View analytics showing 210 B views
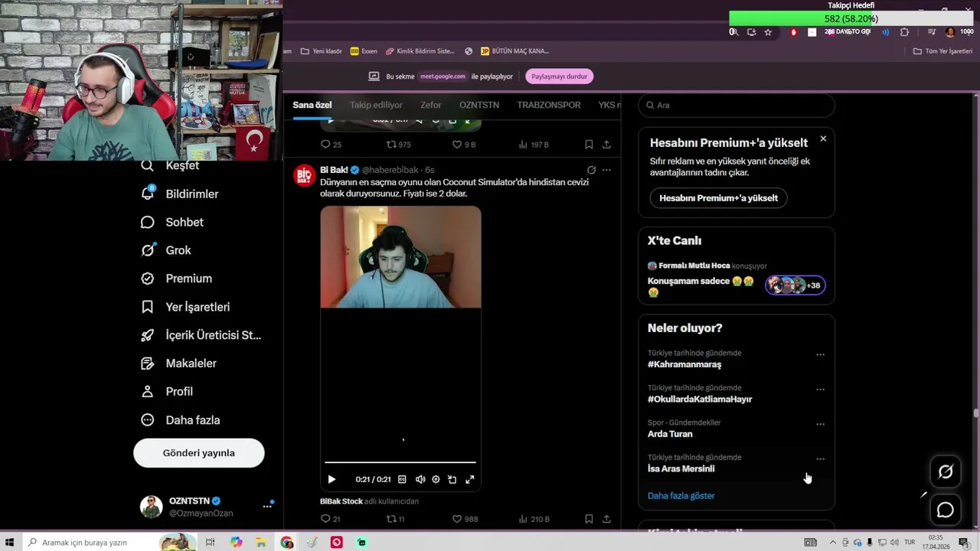The height and width of the screenshot is (551, 980). pyautogui.click(x=534, y=519)
